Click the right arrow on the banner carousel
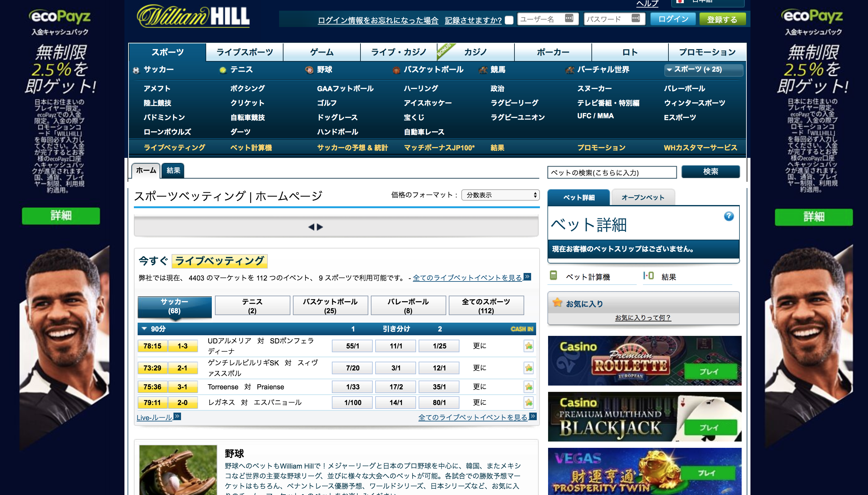This screenshot has height=495, width=868. (x=320, y=227)
